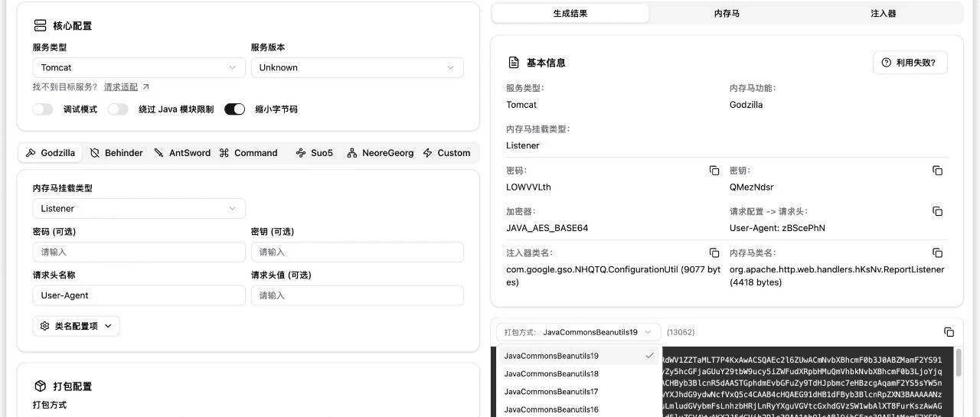Copy the injector class name
The image size is (980, 417).
pos(714,252)
